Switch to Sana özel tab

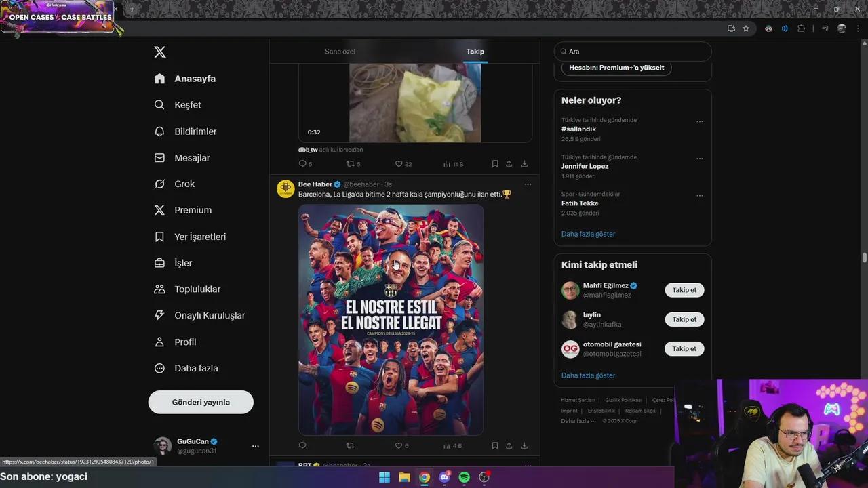(340, 52)
